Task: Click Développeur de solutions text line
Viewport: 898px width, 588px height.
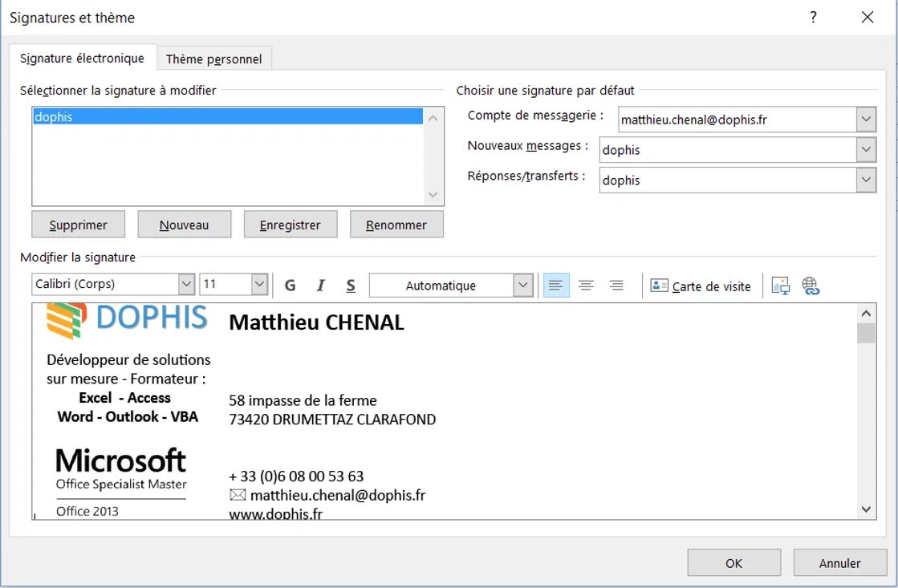Action: (129, 359)
